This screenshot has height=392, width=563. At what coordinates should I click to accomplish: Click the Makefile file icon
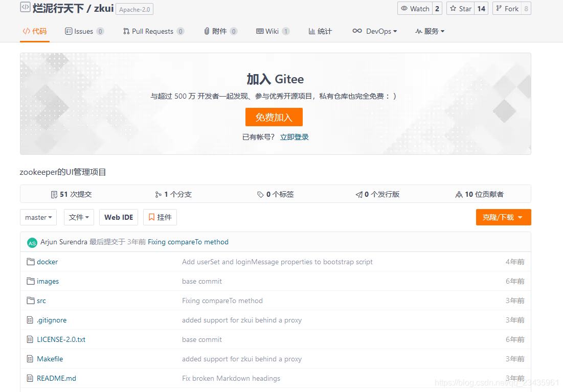[x=30, y=359]
